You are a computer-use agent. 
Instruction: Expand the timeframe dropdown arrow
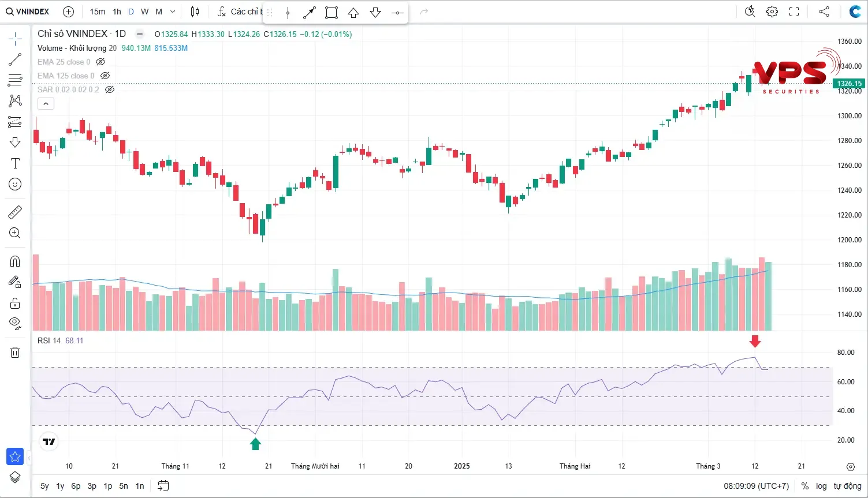pos(173,12)
